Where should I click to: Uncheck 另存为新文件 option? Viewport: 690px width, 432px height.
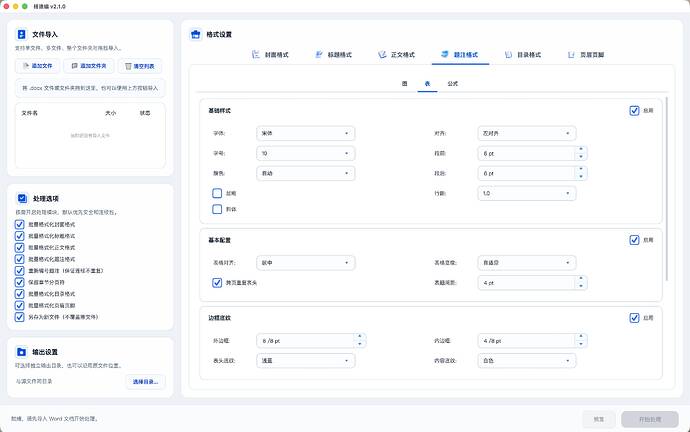click(19, 317)
